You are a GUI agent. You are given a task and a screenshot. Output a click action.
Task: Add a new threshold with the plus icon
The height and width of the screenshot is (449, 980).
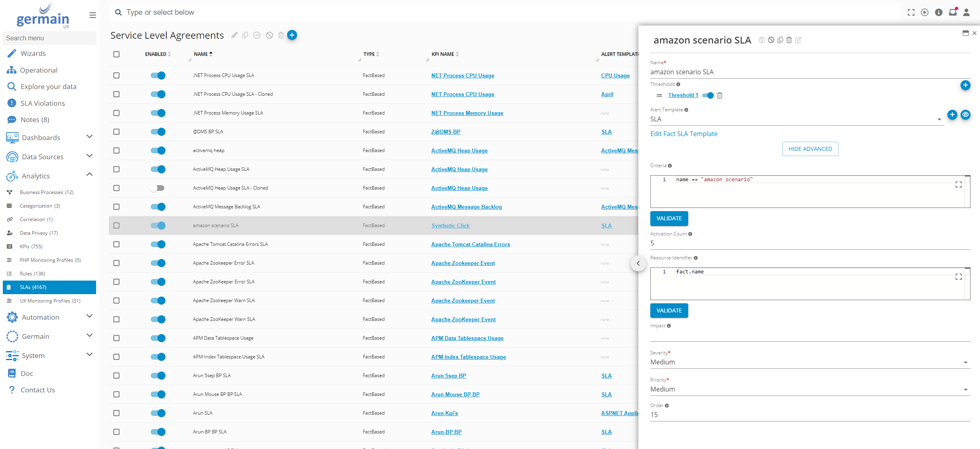pos(965,85)
